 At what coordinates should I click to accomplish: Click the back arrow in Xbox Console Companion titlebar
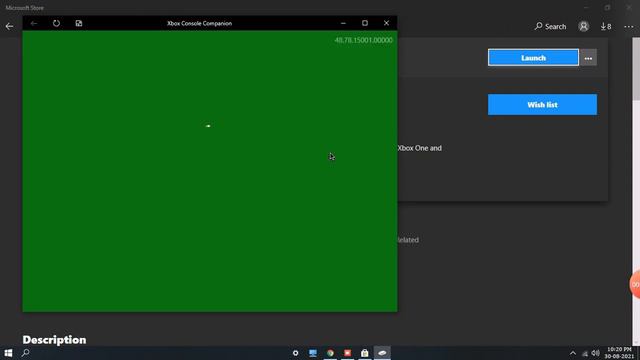click(34, 23)
